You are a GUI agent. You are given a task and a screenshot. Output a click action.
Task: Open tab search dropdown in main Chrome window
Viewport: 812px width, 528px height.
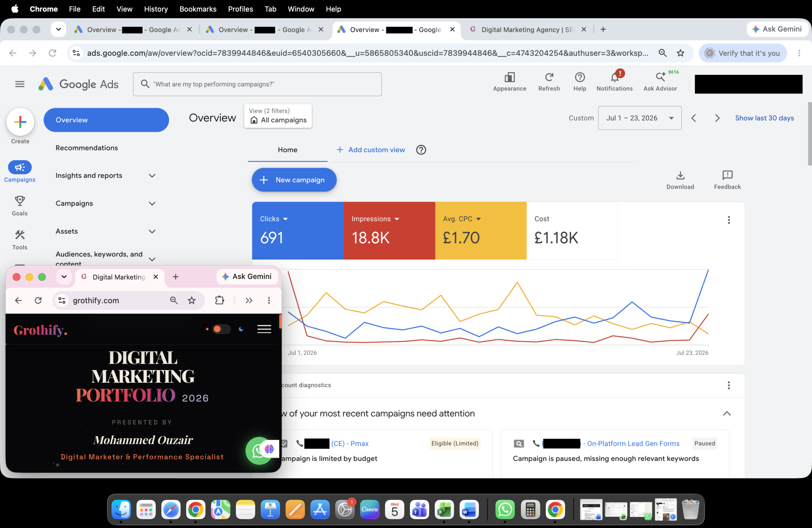pyautogui.click(x=58, y=29)
